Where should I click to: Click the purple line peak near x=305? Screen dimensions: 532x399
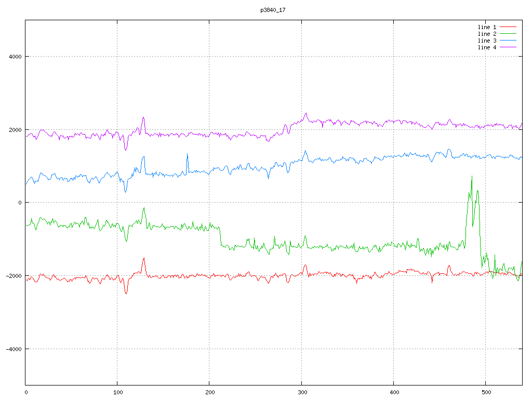[x=306, y=114]
